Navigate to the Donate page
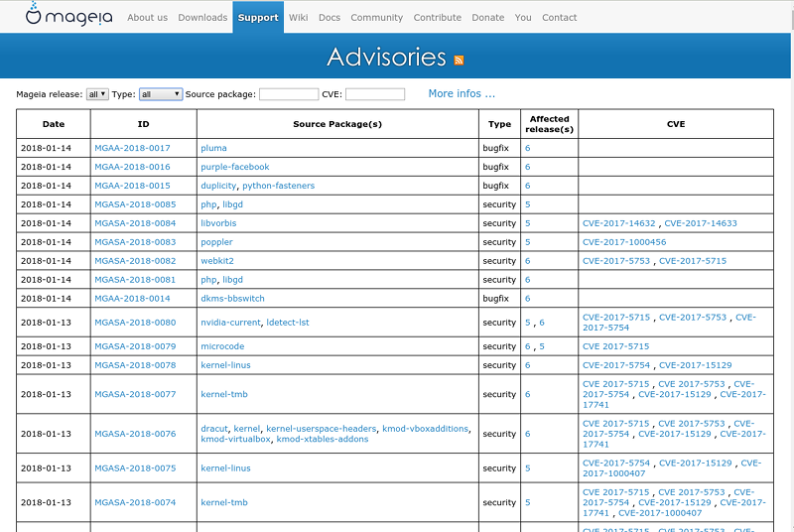This screenshot has width=794, height=532. click(487, 17)
